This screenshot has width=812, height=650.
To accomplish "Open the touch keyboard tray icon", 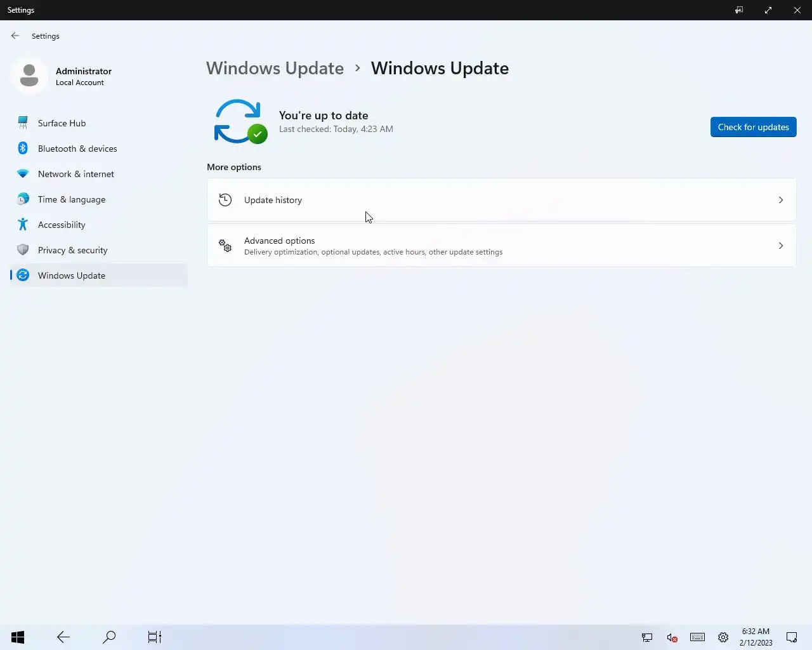I will point(697,637).
